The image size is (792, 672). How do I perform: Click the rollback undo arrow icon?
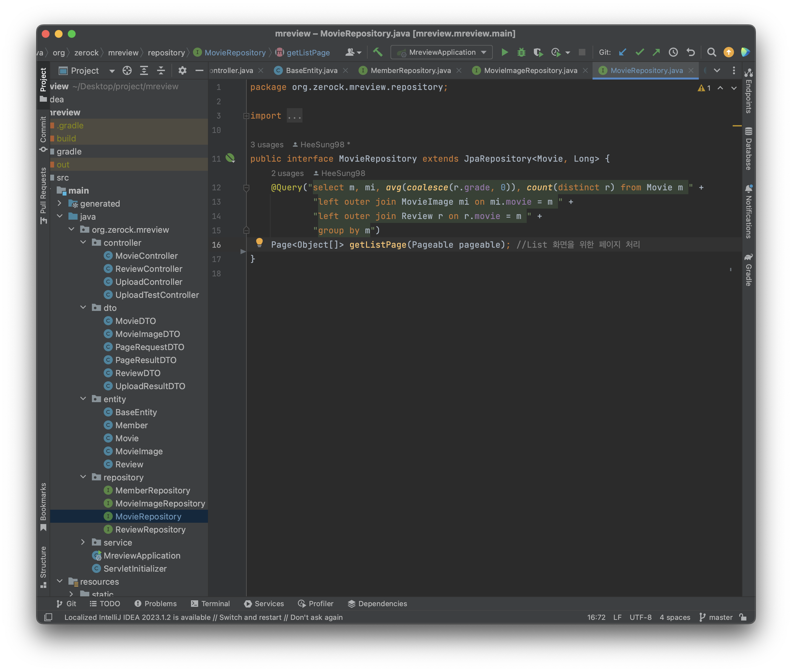click(x=690, y=52)
